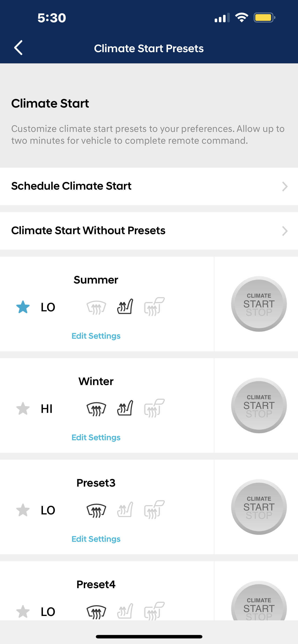This screenshot has height=644, width=298.
Task: Tap Summer preset front defrost icon
Action: [x=96, y=307]
